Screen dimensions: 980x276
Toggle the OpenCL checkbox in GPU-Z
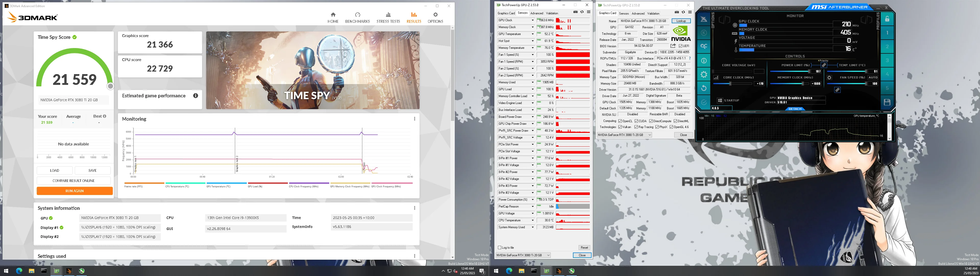pos(620,121)
